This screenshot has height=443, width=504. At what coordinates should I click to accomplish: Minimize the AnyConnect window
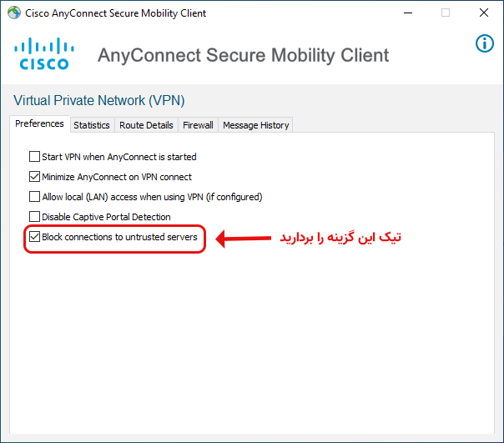406,13
